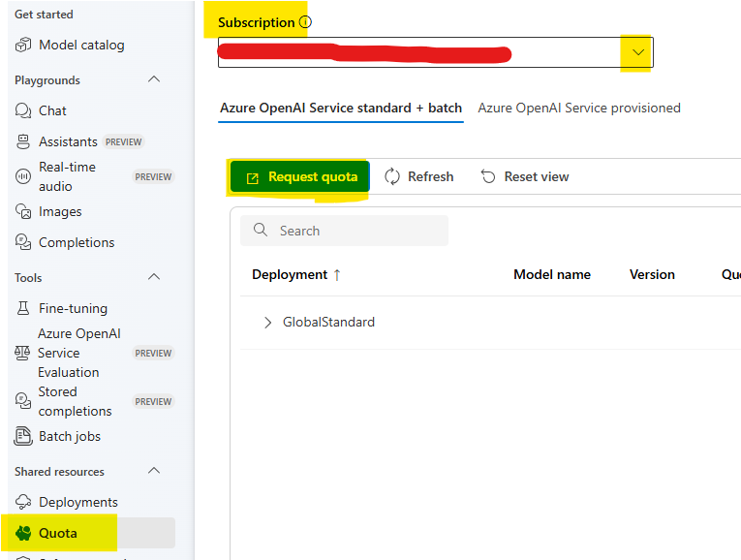Click the Model name column header
The height and width of the screenshot is (560, 741).
[552, 274]
